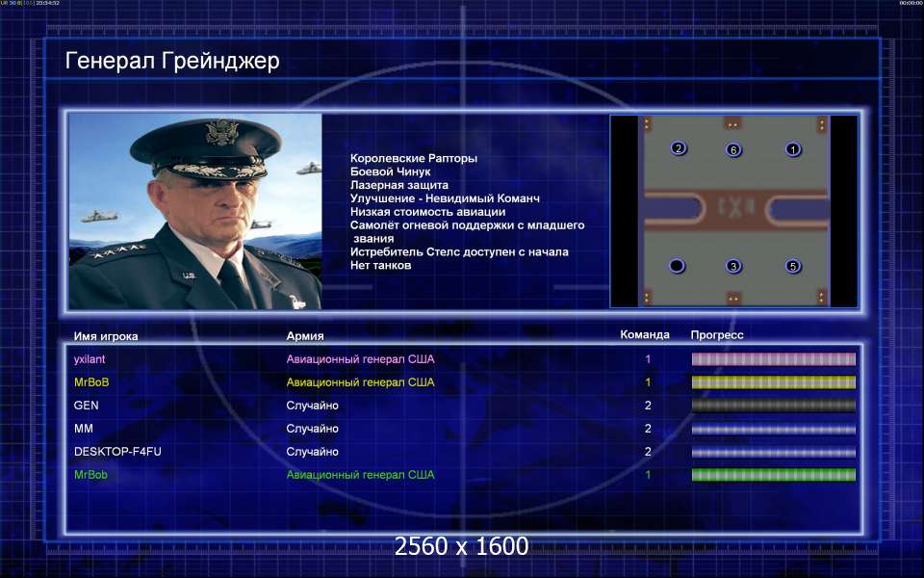Click the 'Генерал Грейнджер' title
Image resolution: width=924 pixels, height=578 pixels.
coord(172,61)
